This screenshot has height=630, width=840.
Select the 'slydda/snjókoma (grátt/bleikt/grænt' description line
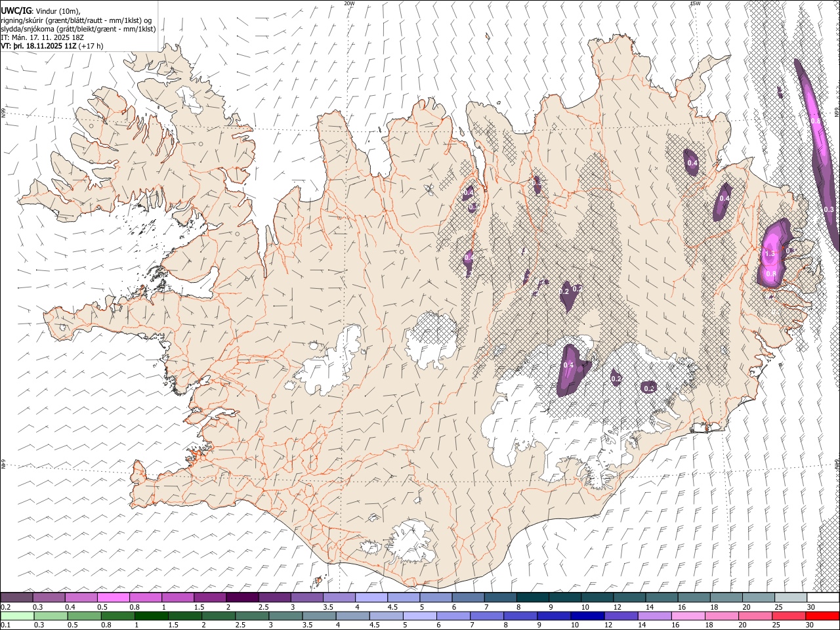pos(77,29)
